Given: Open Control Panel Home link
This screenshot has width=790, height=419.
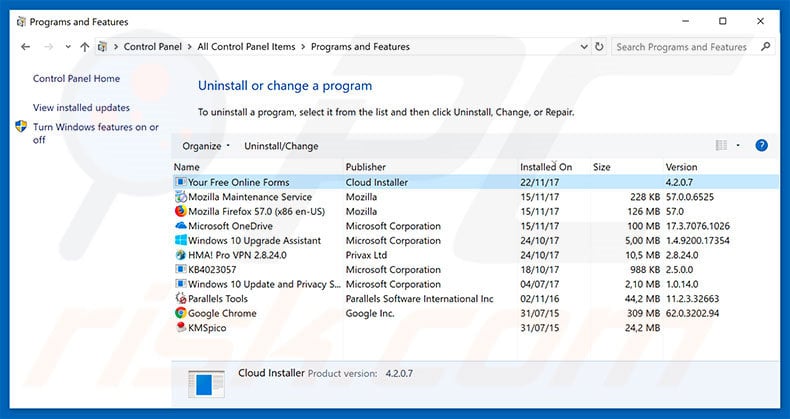Looking at the screenshot, I should (x=77, y=79).
